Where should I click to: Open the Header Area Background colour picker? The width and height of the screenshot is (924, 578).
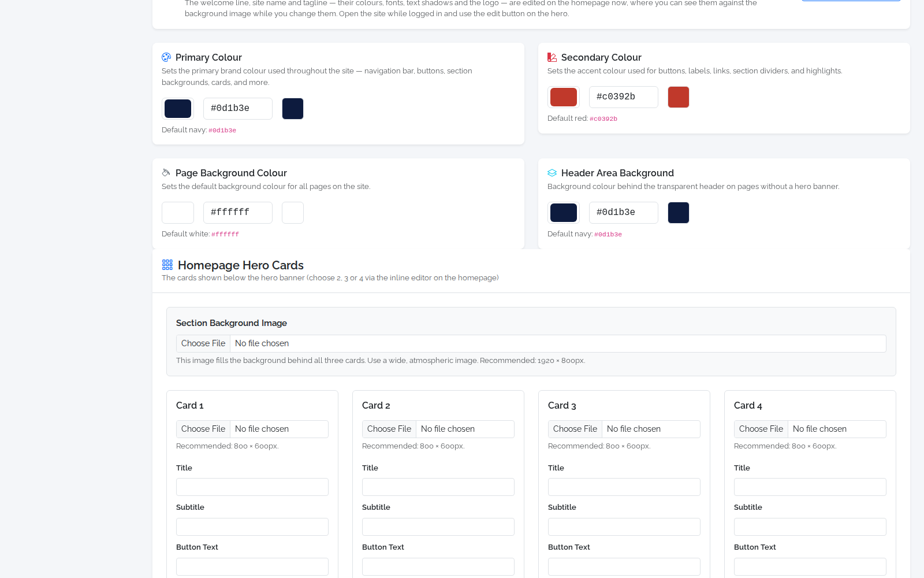(564, 213)
